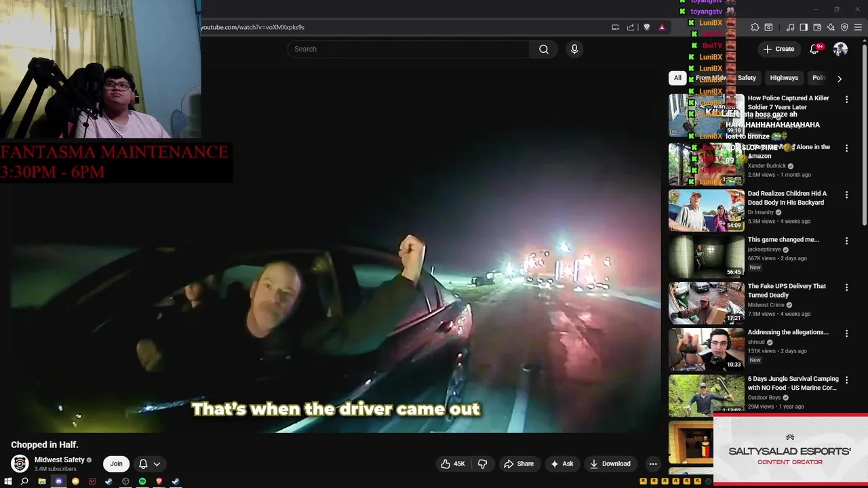868x488 pixels.
Task: Open Brave Shields lion icon
Action: [646, 27]
